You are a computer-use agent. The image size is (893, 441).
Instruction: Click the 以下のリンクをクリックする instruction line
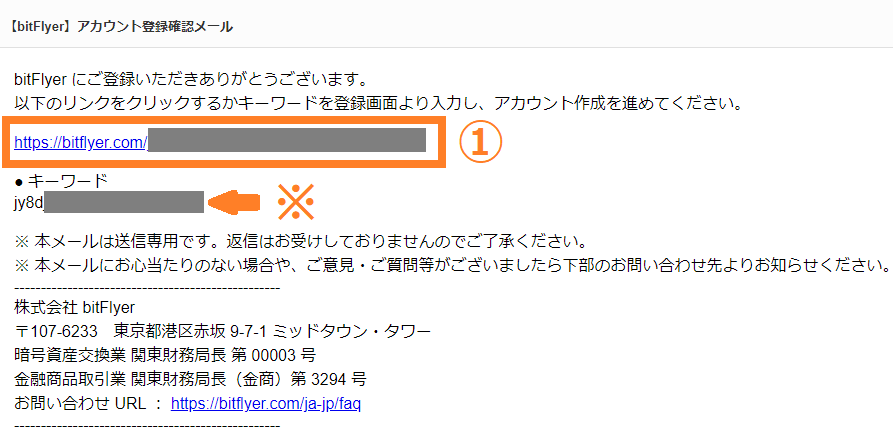click(380, 104)
